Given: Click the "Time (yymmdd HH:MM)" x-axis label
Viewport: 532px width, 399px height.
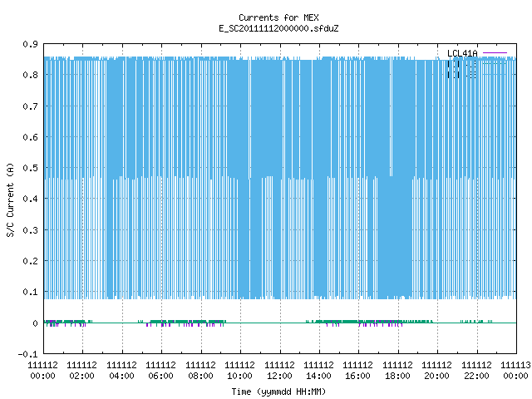Looking at the screenshot, I should [x=278, y=392].
